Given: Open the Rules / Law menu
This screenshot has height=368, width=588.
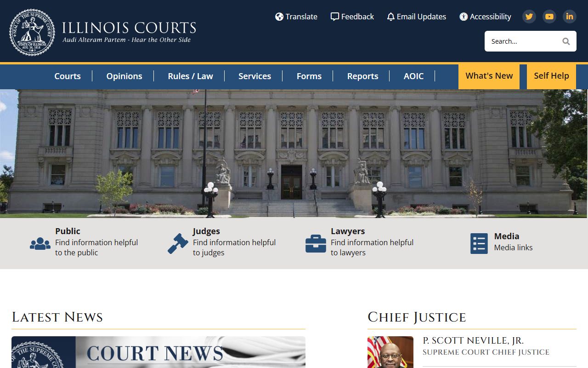Looking at the screenshot, I should coord(190,76).
